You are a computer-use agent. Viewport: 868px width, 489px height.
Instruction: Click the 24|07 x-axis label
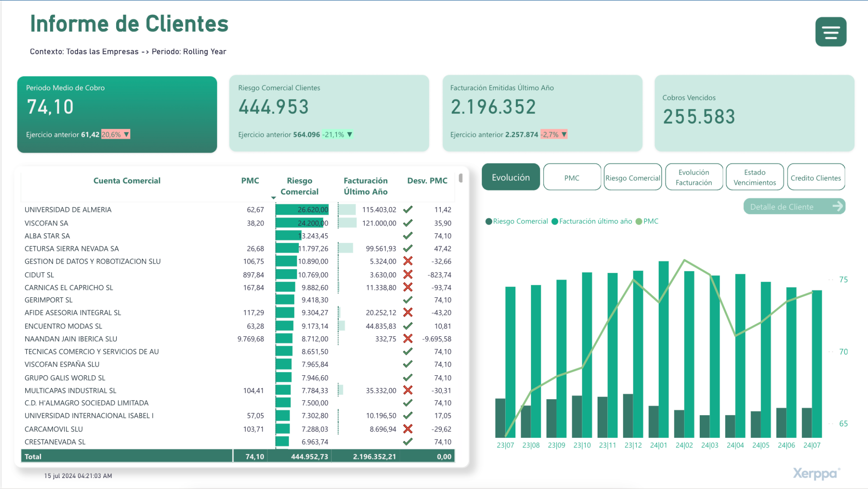[x=812, y=445]
